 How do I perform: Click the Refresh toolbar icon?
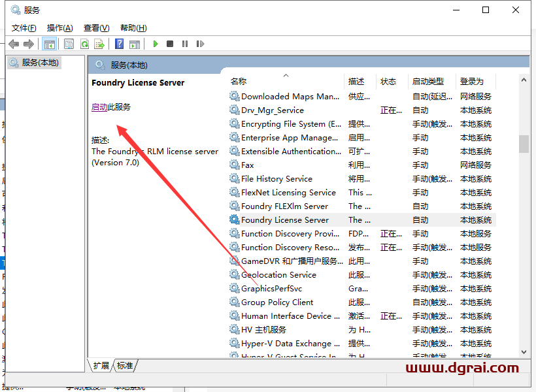click(x=84, y=44)
